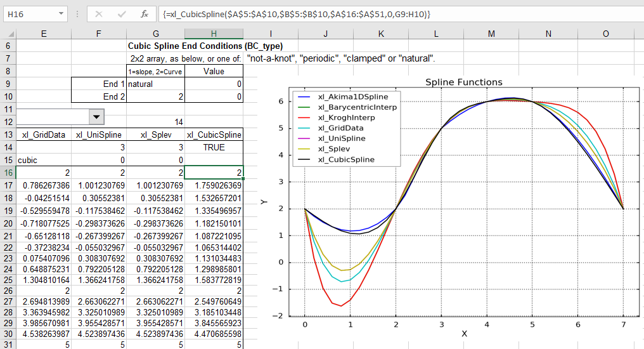Open the Insert Function fx dialog
This screenshot has width=644, height=349.
pos(145,13)
